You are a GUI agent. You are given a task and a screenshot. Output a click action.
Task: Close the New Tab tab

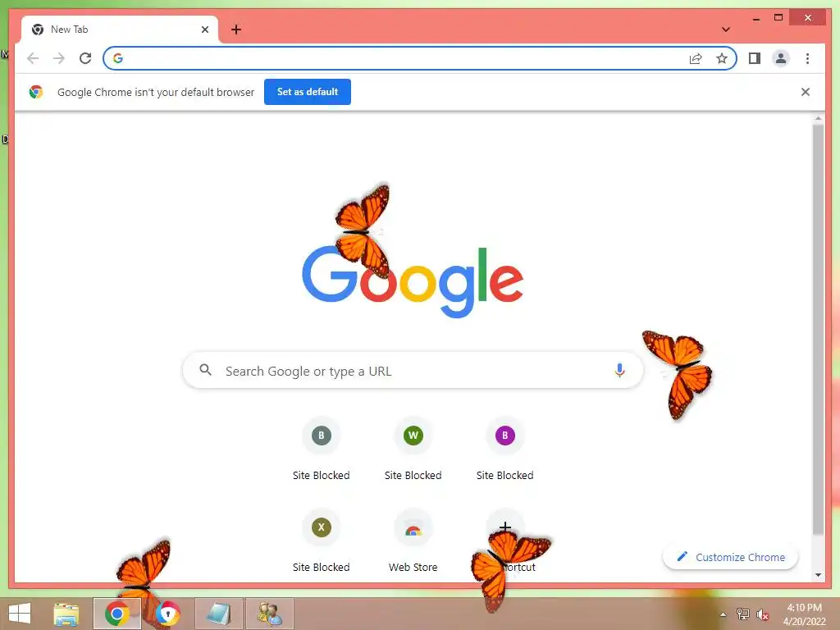click(x=204, y=30)
